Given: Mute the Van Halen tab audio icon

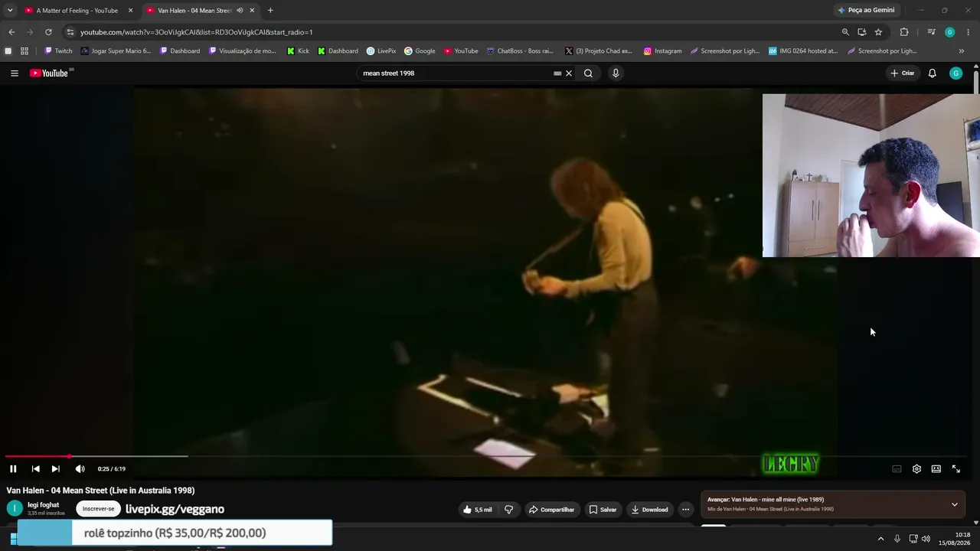Looking at the screenshot, I should tap(240, 11).
